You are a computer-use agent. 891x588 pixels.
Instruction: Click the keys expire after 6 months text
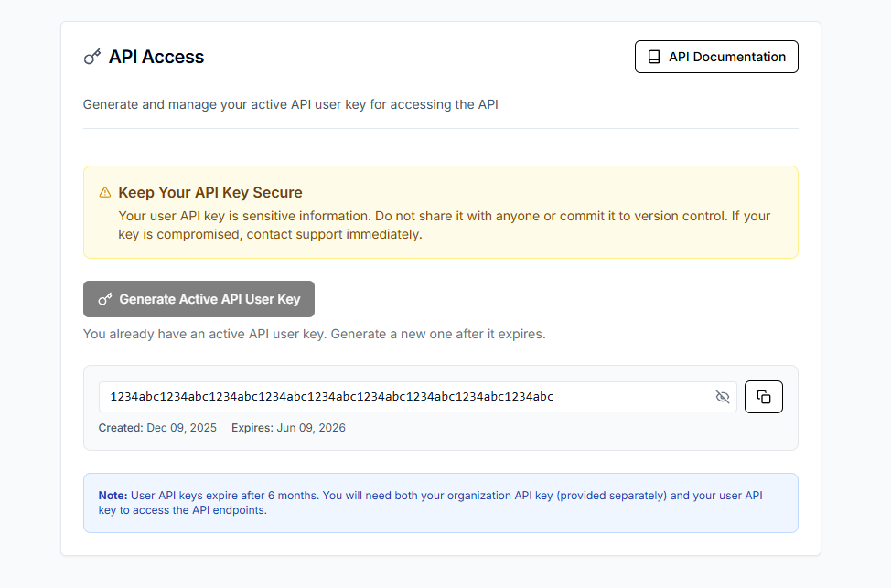[225, 496]
